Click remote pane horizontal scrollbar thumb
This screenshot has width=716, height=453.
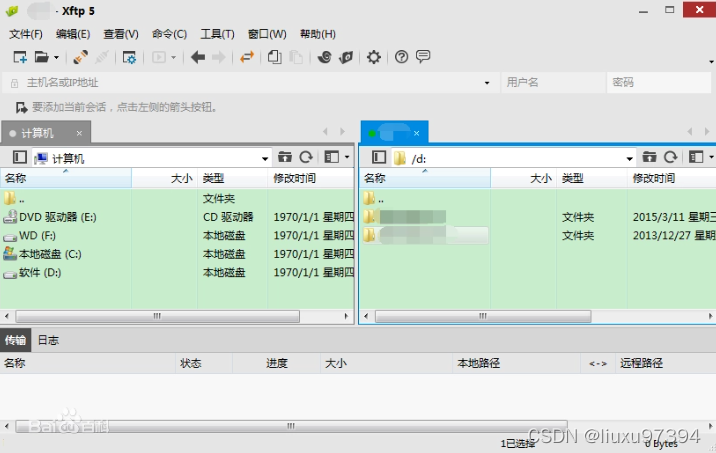(x=483, y=316)
